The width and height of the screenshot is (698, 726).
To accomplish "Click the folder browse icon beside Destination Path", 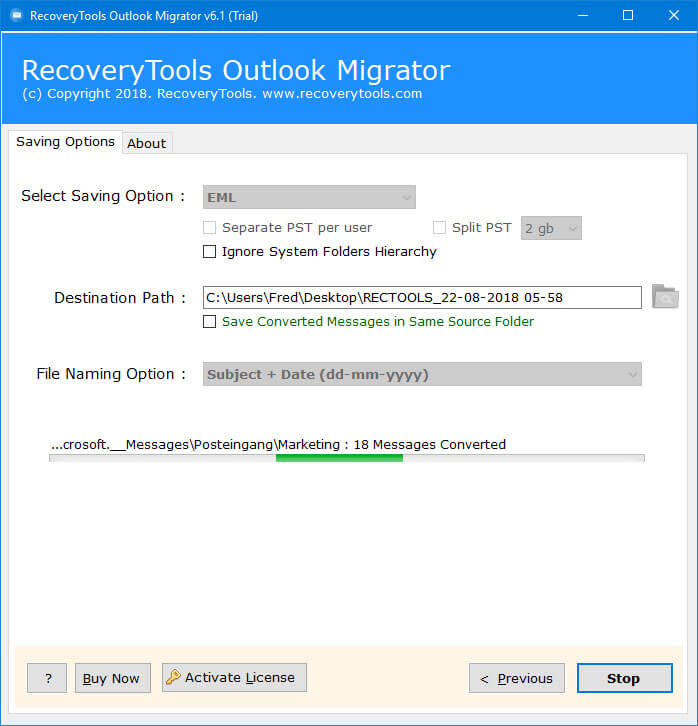I will (x=664, y=297).
